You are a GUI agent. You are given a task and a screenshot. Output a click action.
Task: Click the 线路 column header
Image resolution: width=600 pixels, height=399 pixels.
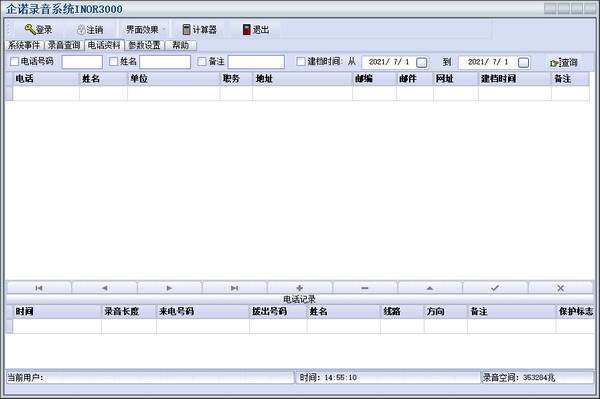pyautogui.click(x=402, y=311)
